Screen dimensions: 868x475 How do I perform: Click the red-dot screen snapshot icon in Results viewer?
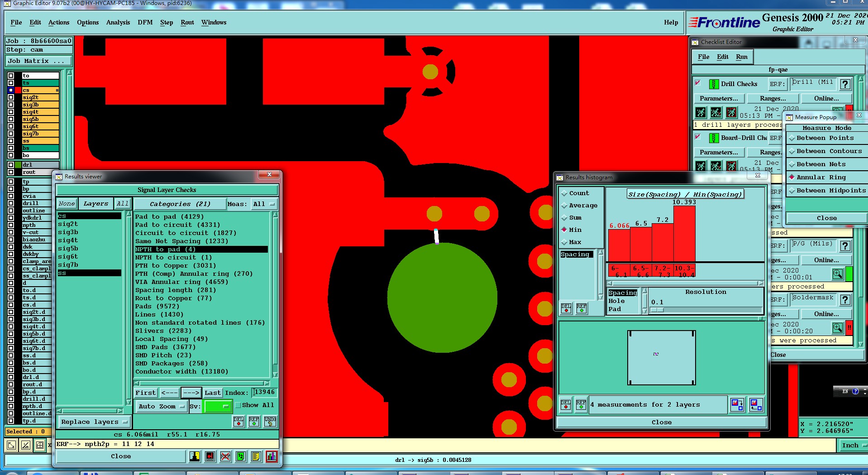(x=210, y=456)
